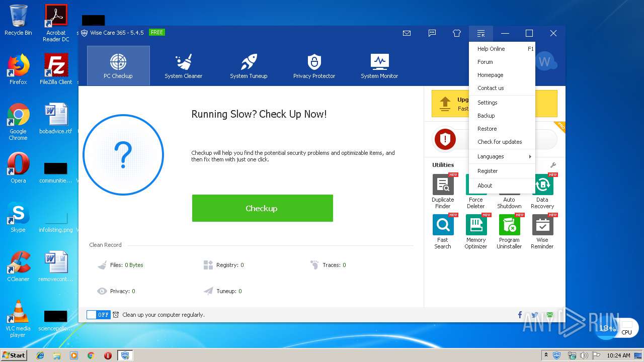Choose Forum from the menu

502,62
